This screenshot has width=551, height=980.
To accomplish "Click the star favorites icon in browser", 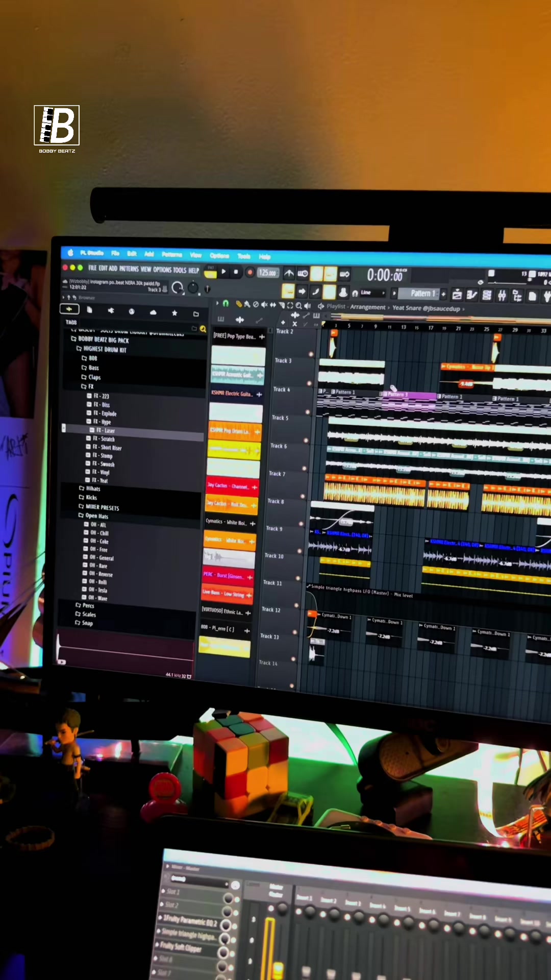I will pos(174,312).
